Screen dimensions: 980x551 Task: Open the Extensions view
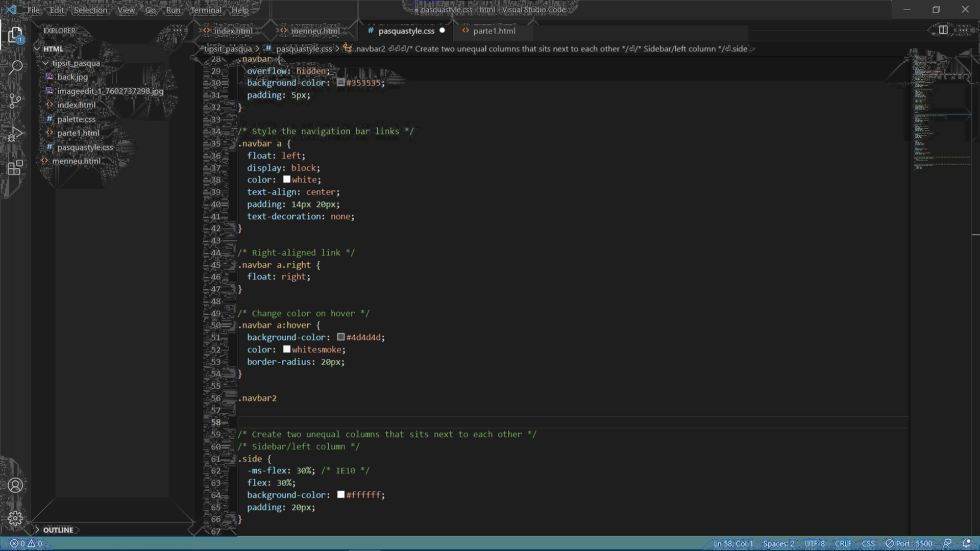coord(15,167)
